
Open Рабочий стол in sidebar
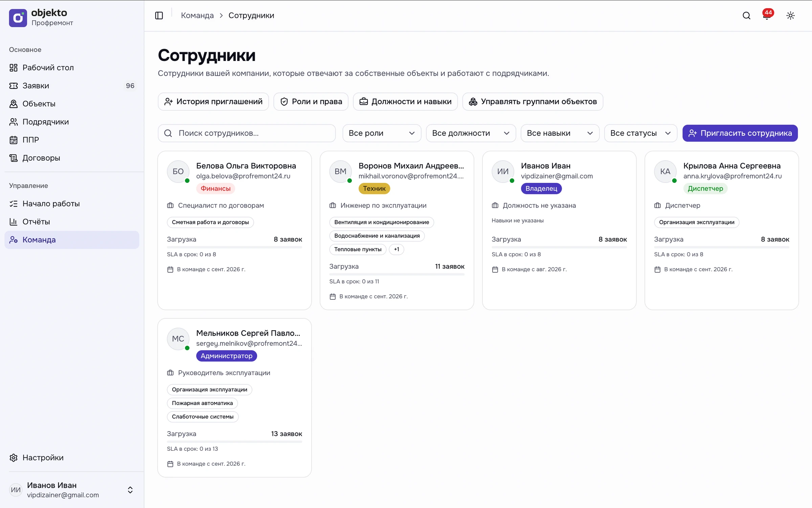pyautogui.click(x=72, y=68)
